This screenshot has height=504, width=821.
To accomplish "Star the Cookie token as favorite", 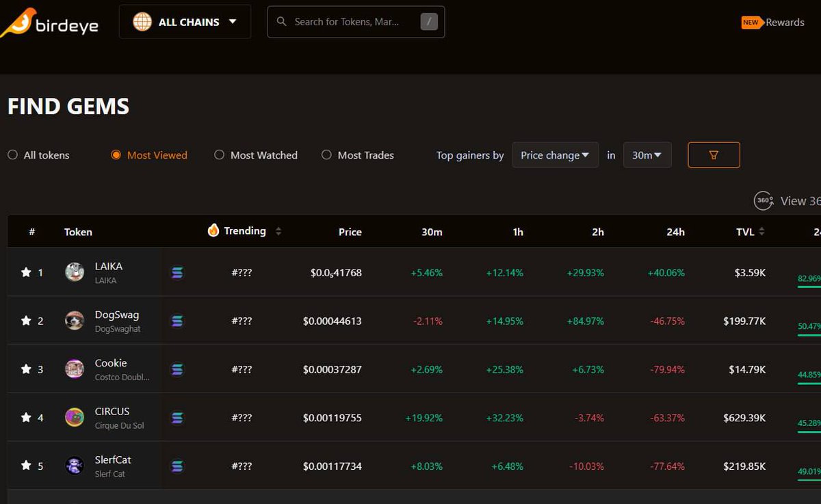I will (x=26, y=369).
